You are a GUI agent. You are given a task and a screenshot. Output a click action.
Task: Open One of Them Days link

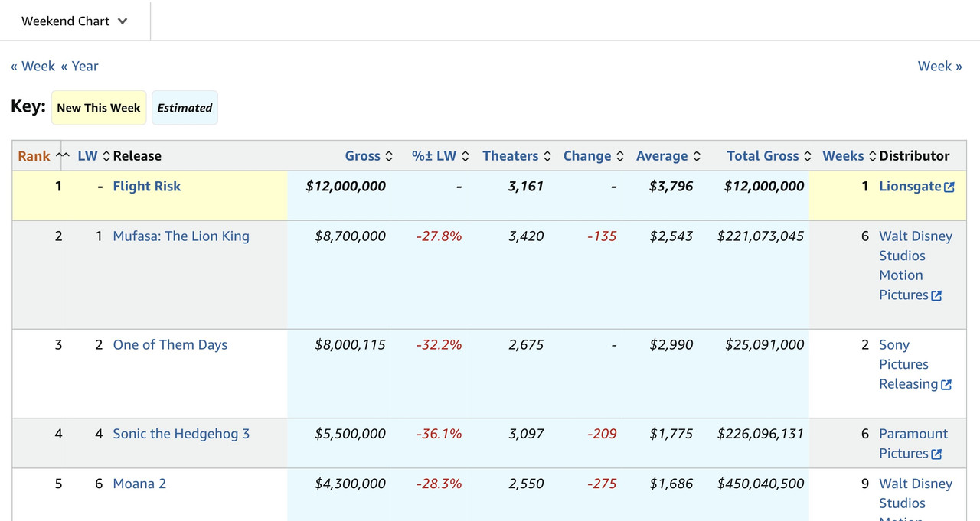point(170,345)
